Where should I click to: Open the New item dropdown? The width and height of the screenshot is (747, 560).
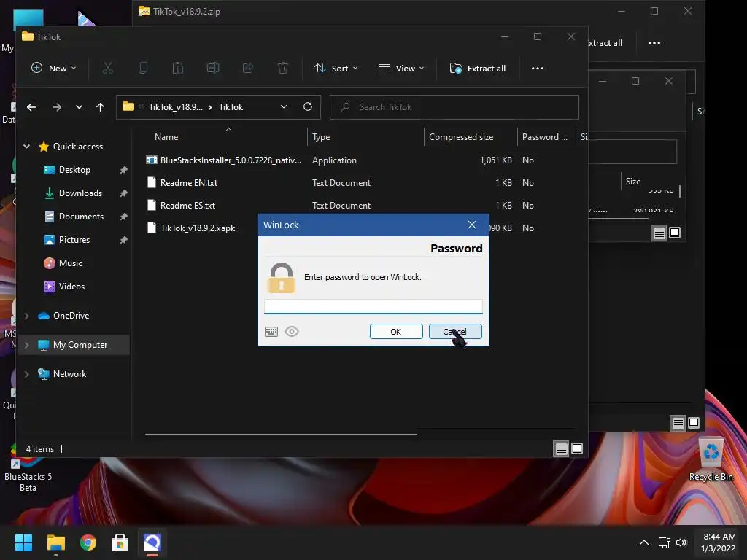(53, 68)
